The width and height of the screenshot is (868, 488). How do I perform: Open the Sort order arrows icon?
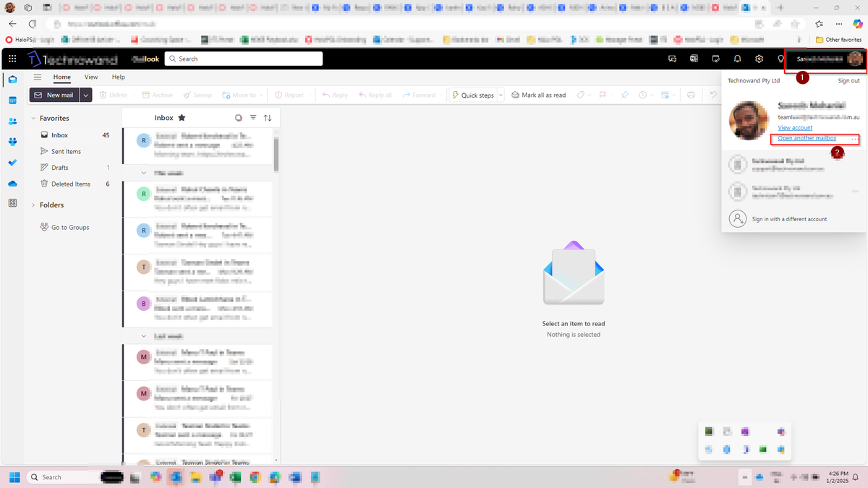pos(268,118)
